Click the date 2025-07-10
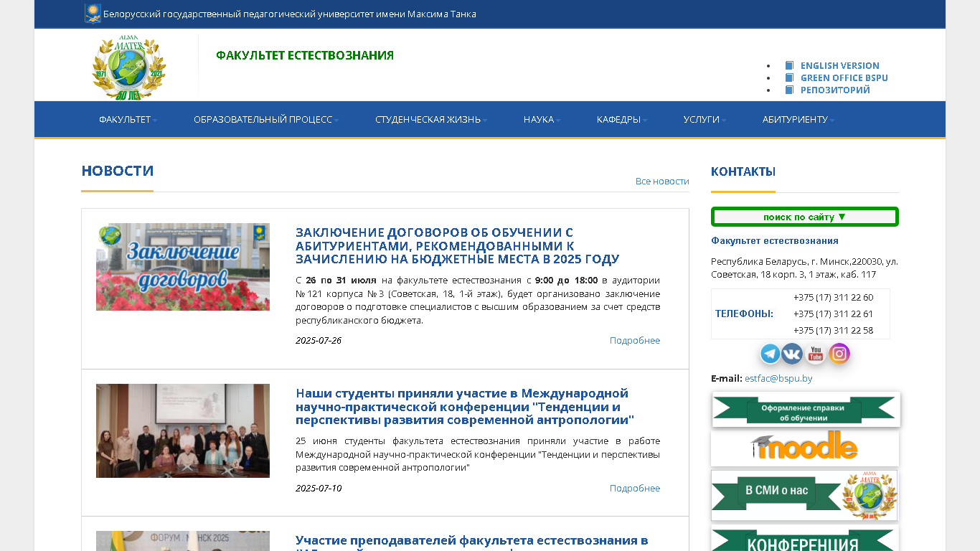980x551 pixels. tap(319, 488)
